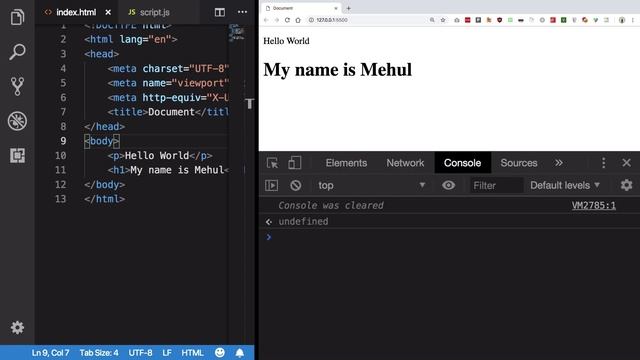Open the browser profile avatar icon
The image size is (640, 360).
tap(622, 20)
